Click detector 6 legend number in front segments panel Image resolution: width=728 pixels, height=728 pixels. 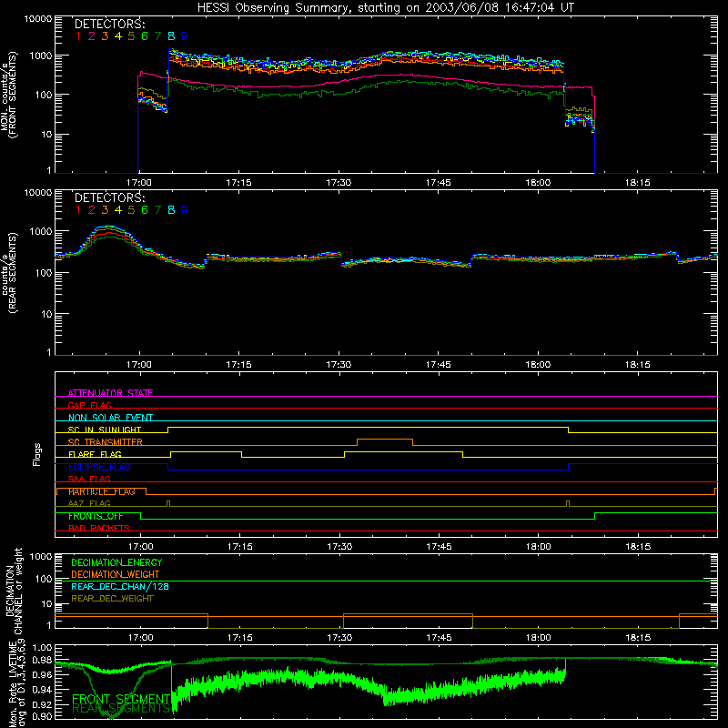pos(145,36)
